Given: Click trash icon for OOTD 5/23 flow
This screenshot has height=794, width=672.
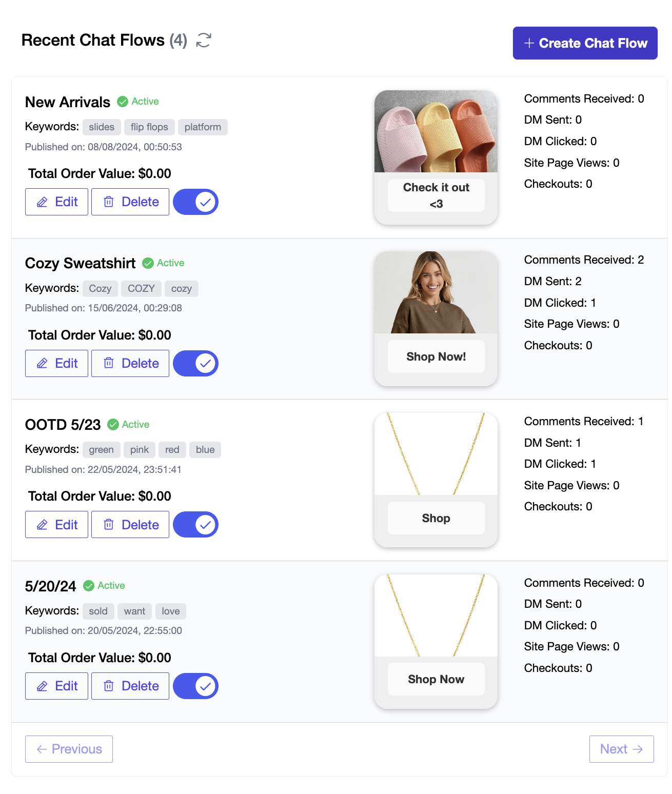Looking at the screenshot, I should 109,525.
